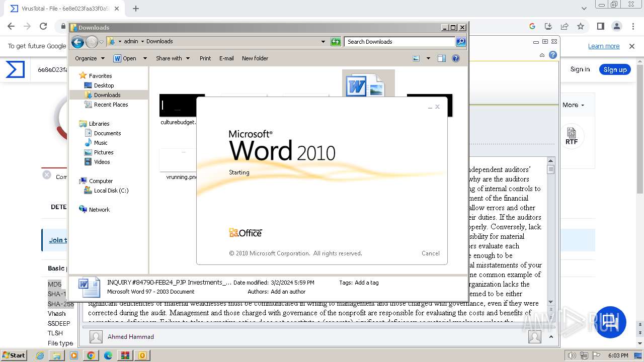Screen dimensions: 644x362
Task: Click Add an author in the details pane
Action: tap(288, 292)
